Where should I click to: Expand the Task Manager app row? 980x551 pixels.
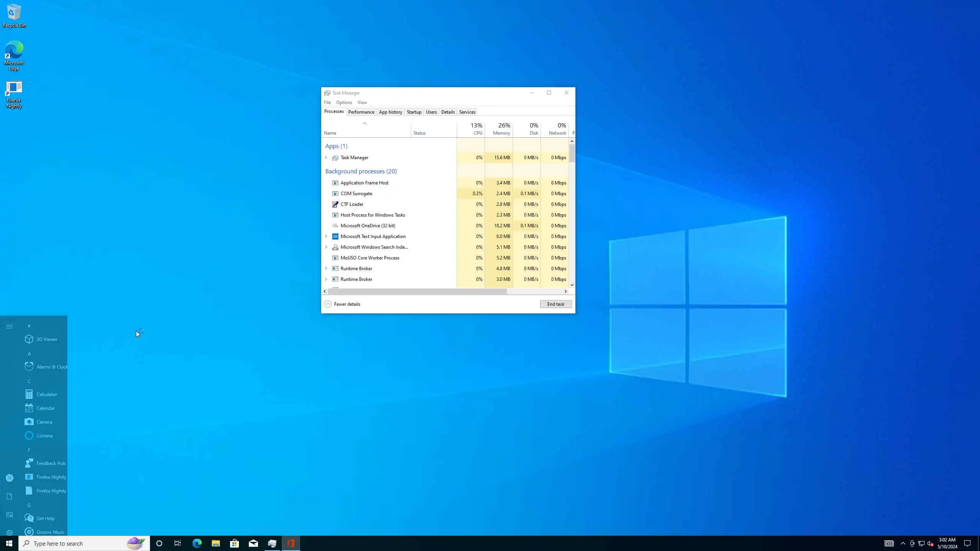pyautogui.click(x=326, y=158)
